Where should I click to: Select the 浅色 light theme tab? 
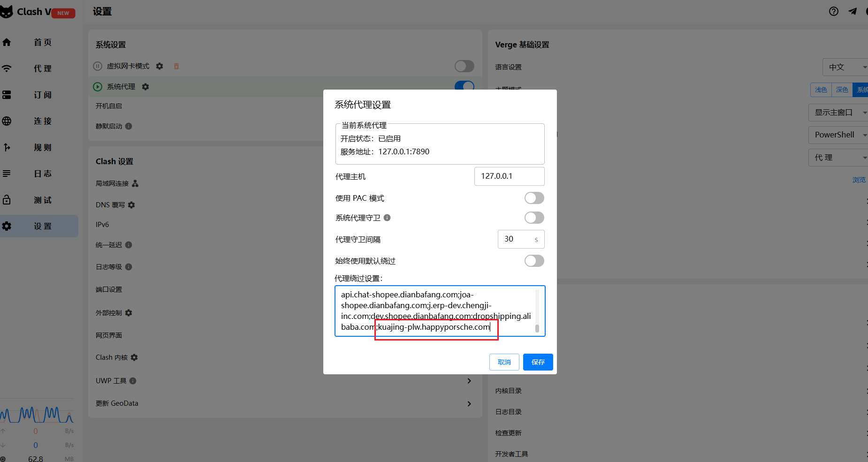(x=822, y=90)
